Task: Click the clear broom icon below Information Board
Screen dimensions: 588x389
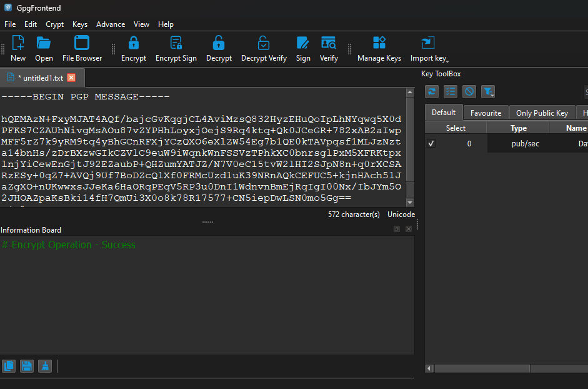Action: coord(45,366)
